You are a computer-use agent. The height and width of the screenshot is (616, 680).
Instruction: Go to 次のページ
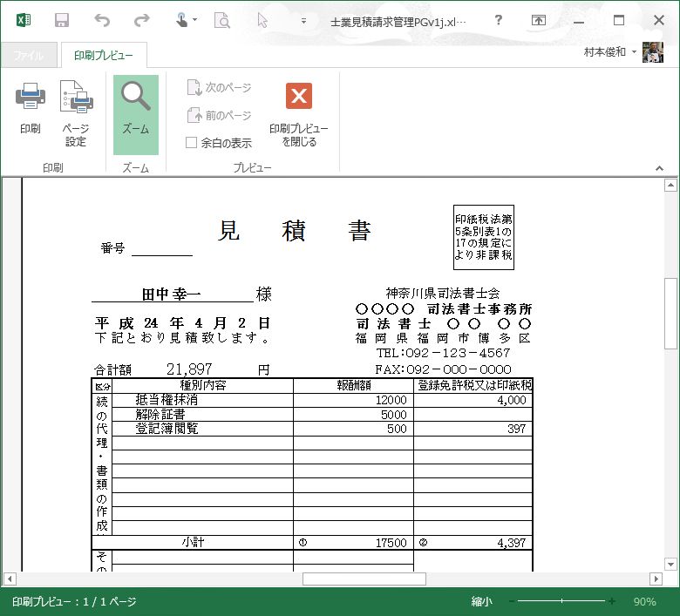[219, 87]
